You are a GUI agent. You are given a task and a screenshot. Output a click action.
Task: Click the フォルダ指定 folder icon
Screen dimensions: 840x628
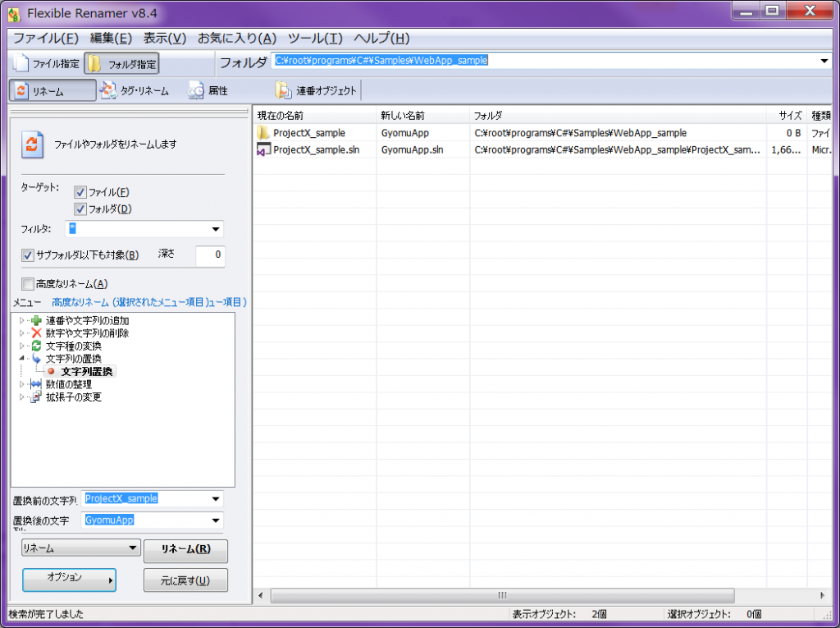pyautogui.click(x=94, y=63)
